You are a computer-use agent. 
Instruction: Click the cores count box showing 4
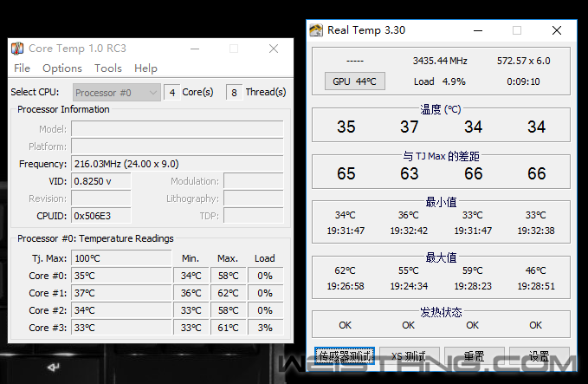tap(172, 93)
